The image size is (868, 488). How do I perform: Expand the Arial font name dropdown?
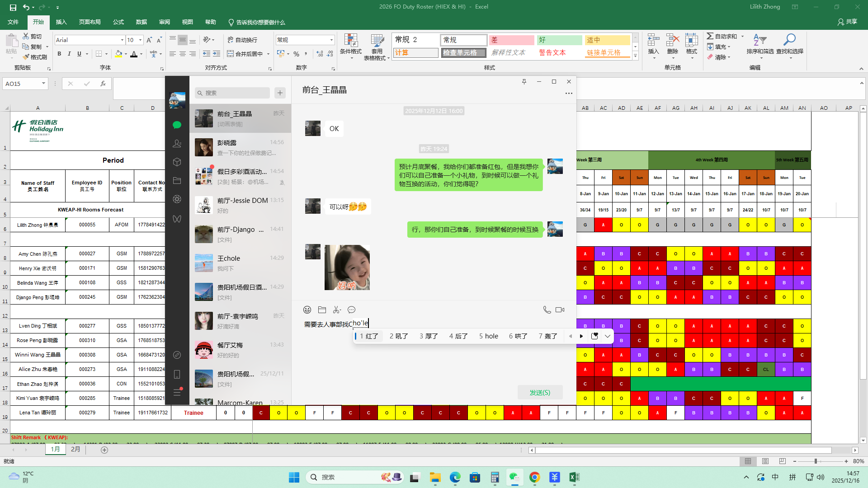[122, 40]
